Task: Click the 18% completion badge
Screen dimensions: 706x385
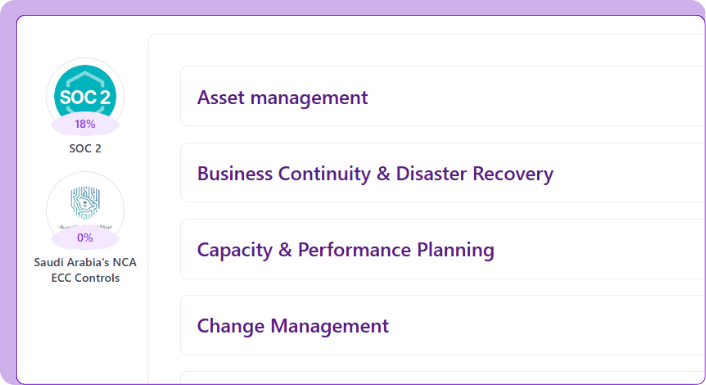Action: (85, 124)
